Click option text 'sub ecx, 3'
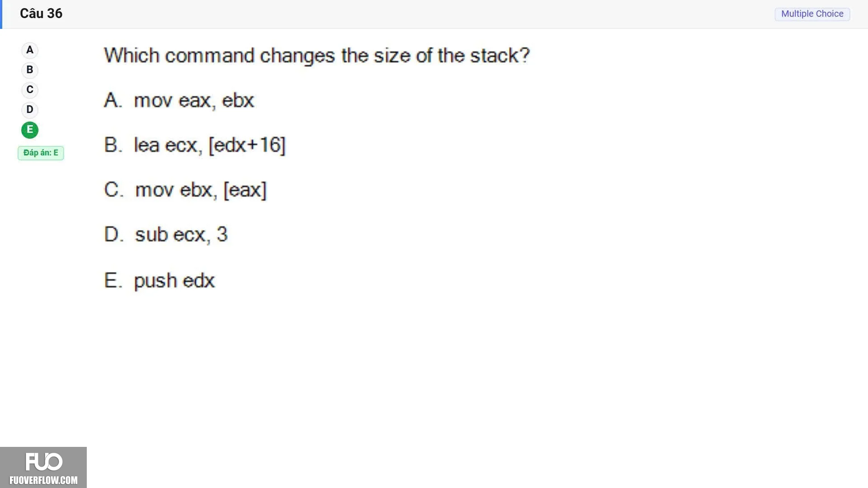Screen dimensions: 868x488 [181, 235]
